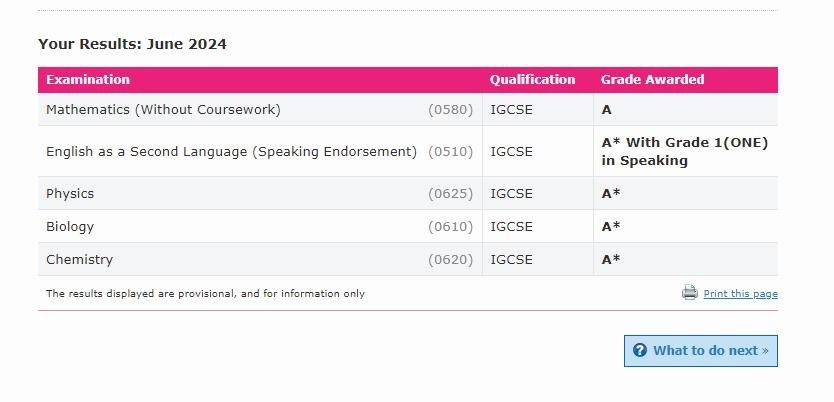The height and width of the screenshot is (402, 834).
Task: Select the Qualification column header
Action: 532,79
